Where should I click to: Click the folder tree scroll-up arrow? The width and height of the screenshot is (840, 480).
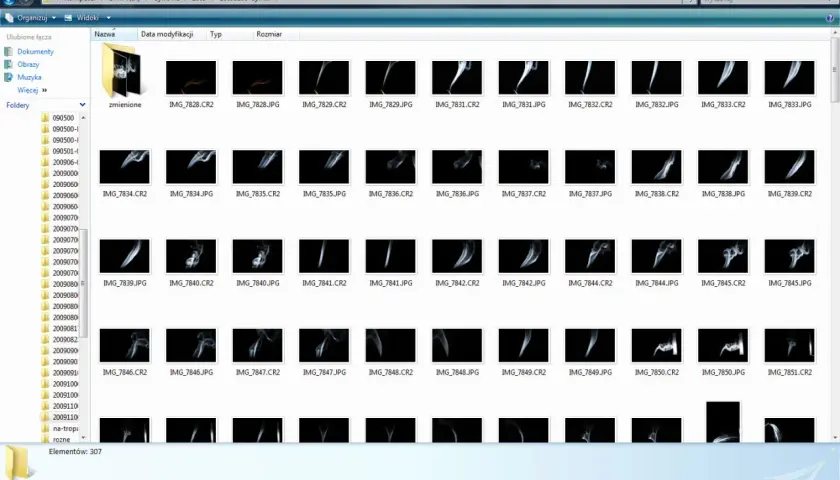click(83, 117)
